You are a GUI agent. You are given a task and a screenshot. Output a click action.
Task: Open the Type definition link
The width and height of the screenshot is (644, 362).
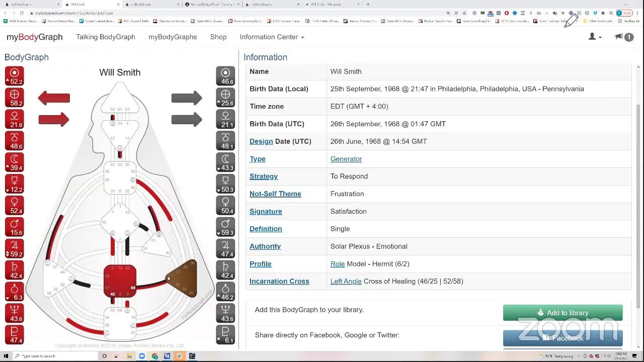coord(257,159)
